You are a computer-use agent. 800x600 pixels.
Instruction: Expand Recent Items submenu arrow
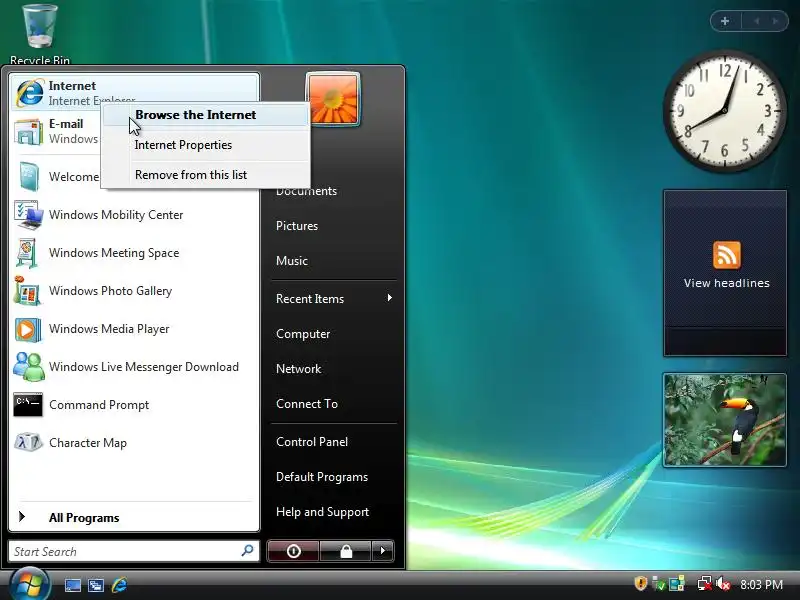coord(389,298)
